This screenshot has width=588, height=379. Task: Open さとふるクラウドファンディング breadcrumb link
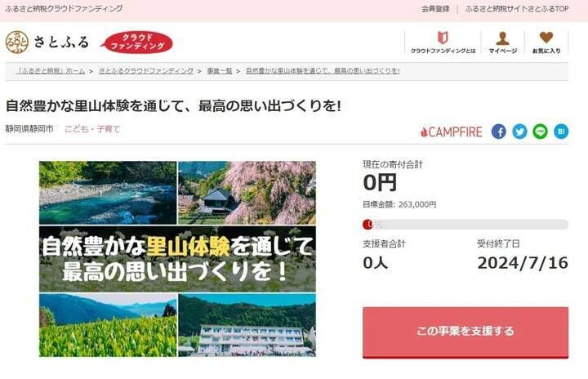click(146, 71)
